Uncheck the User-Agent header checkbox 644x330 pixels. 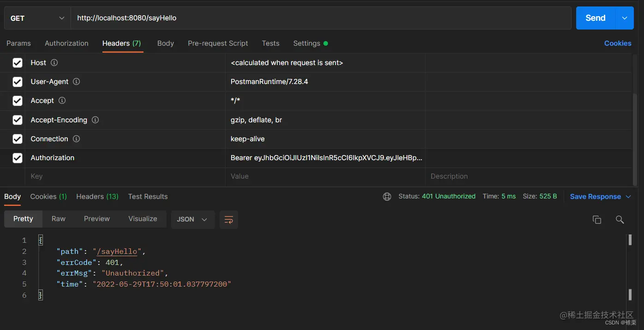(18, 82)
